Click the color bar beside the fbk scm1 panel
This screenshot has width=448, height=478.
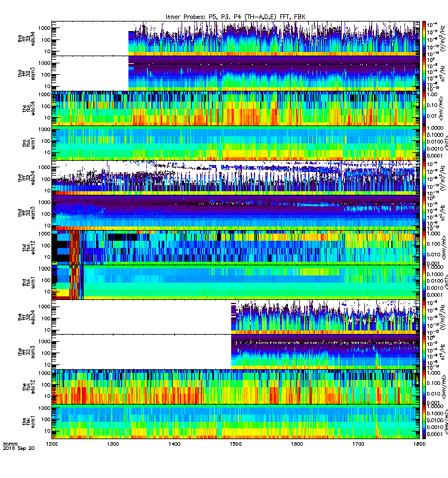tap(424, 422)
